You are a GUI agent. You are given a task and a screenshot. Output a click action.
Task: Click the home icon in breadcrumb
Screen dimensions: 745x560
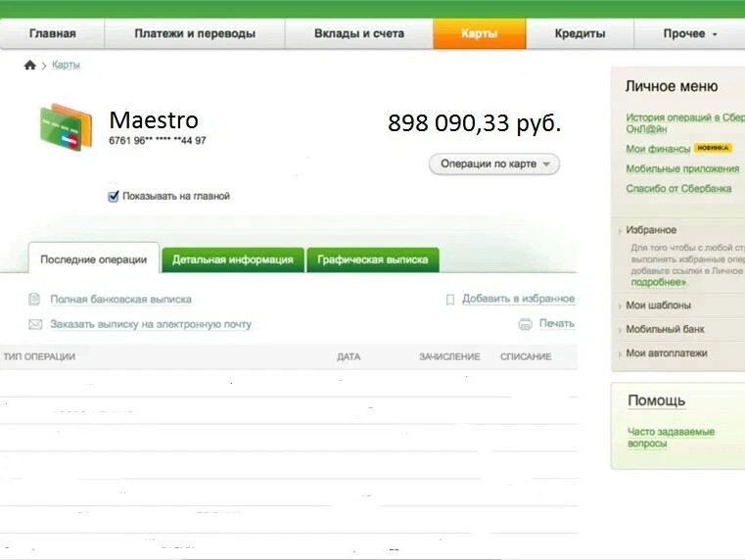coord(30,65)
